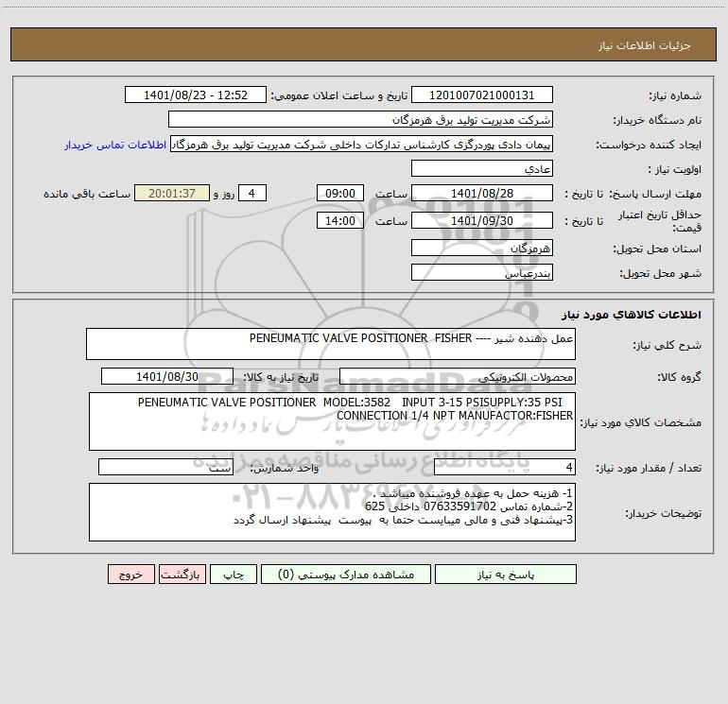Click goods group field محصولات الکترونیکی
This screenshot has width=728, height=704.
point(458,376)
